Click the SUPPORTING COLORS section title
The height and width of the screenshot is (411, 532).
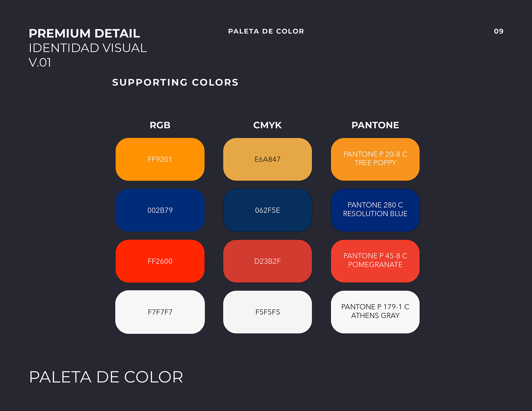(x=175, y=82)
